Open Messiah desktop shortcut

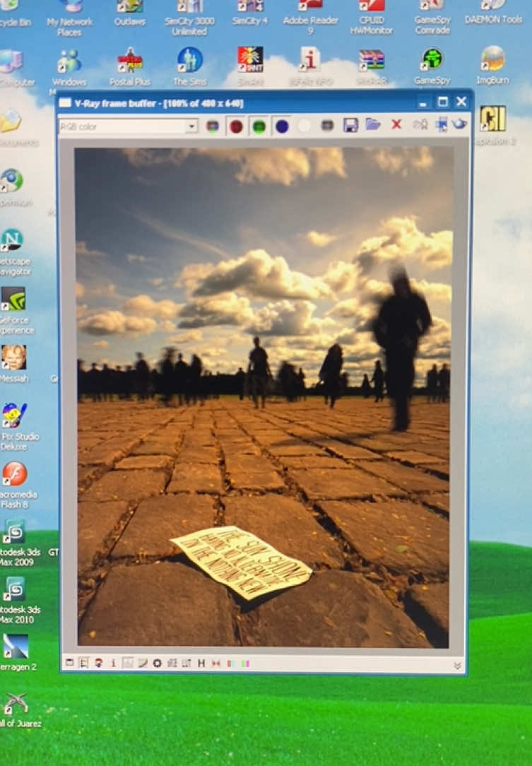(14, 364)
